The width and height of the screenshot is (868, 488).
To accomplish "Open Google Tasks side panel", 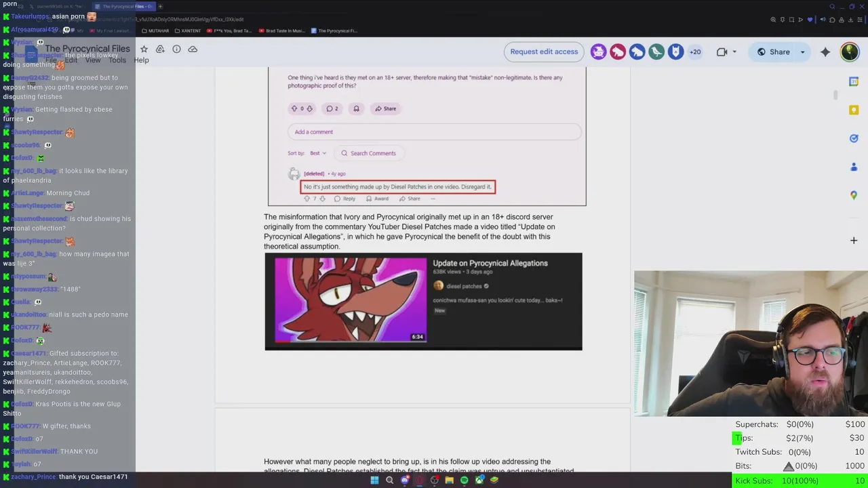I will [x=854, y=138].
